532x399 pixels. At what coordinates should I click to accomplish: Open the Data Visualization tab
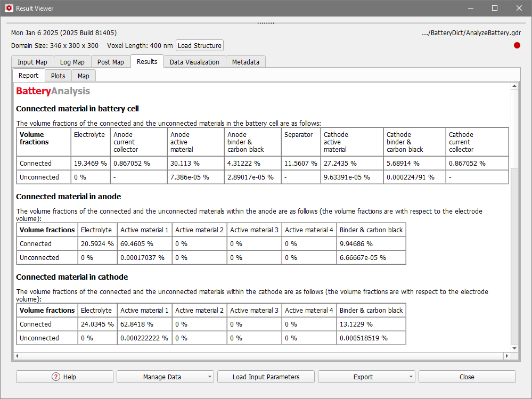[x=194, y=62]
